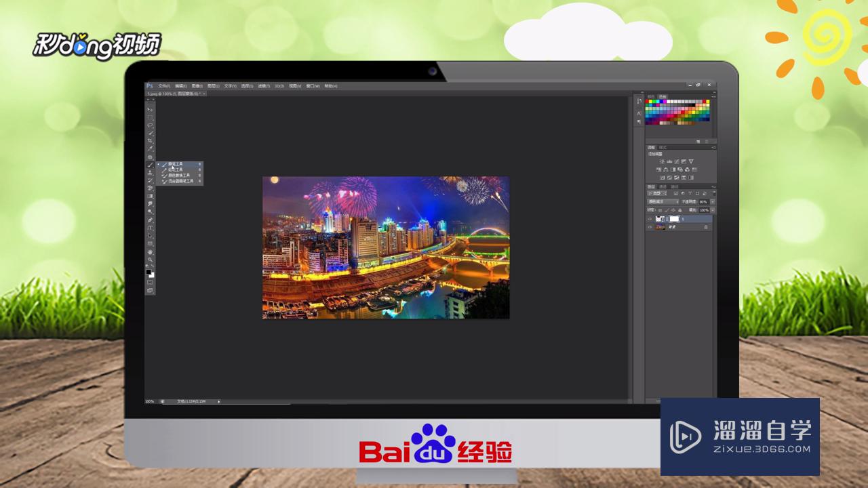Select the Move tool in toolbox
Screen dimensions: 868x488
150,109
